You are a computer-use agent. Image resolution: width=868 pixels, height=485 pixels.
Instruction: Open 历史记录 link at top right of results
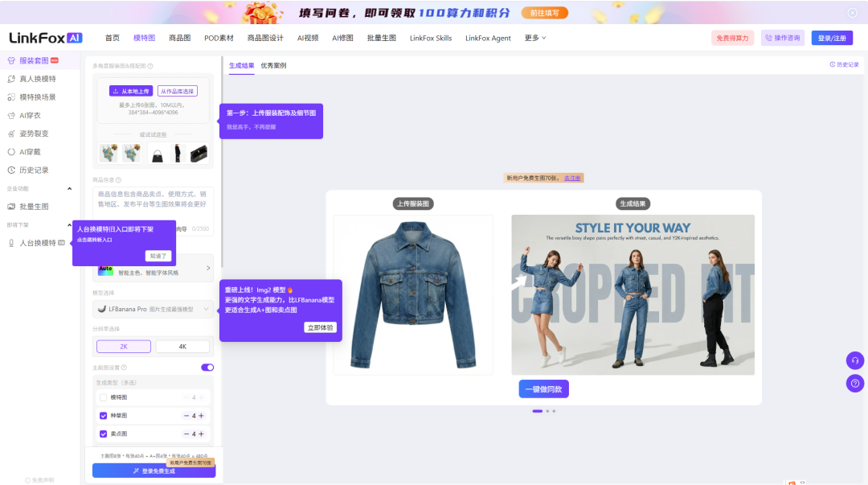[844, 65]
